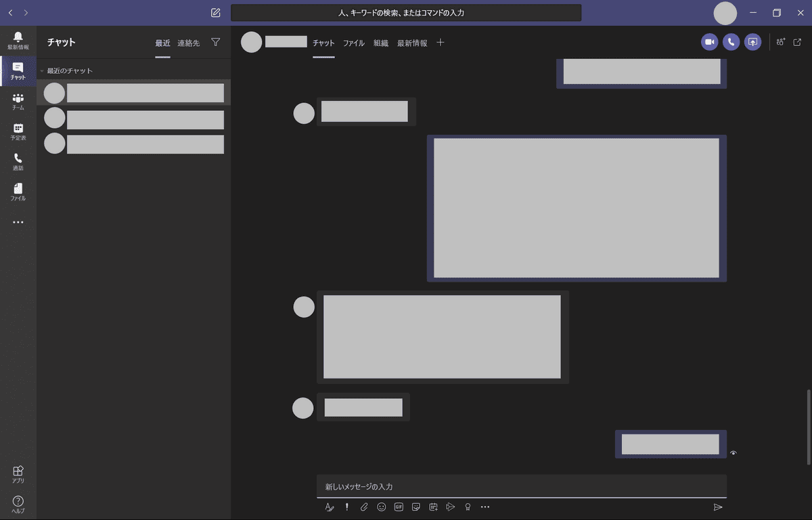Image resolution: width=812 pixels, height=520 pixels.
Task: Add a tab with the plus icon
Action: (441, 43)
